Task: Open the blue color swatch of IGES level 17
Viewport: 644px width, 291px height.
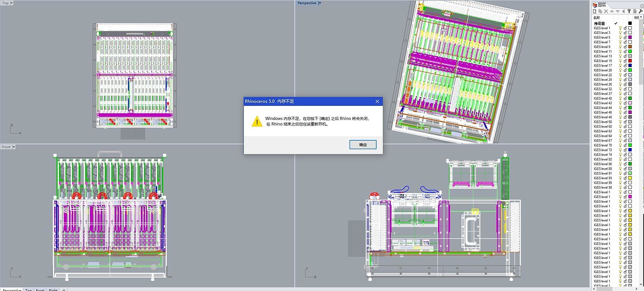Action: coord(630,65)
